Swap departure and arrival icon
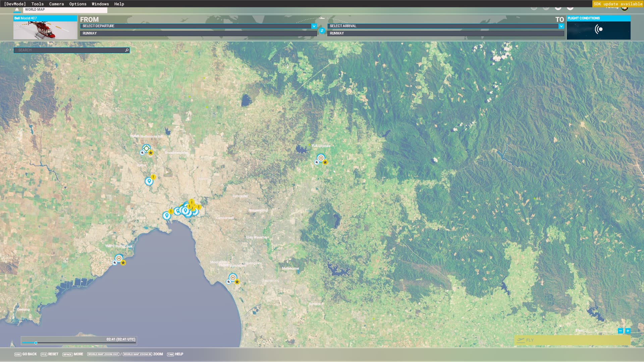Screen dimensions: 644x362 coord(322,31)
